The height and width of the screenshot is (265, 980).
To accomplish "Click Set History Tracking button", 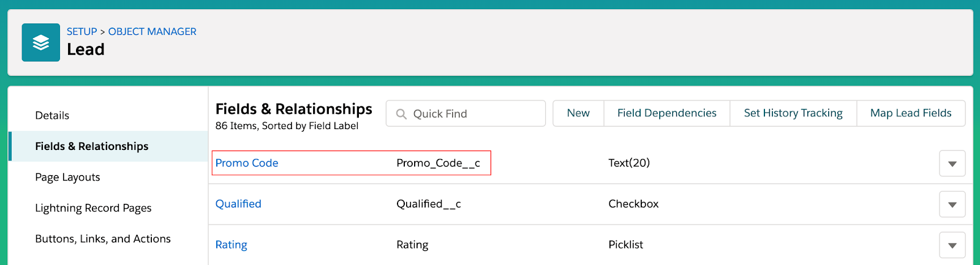I will coord(793,113).
